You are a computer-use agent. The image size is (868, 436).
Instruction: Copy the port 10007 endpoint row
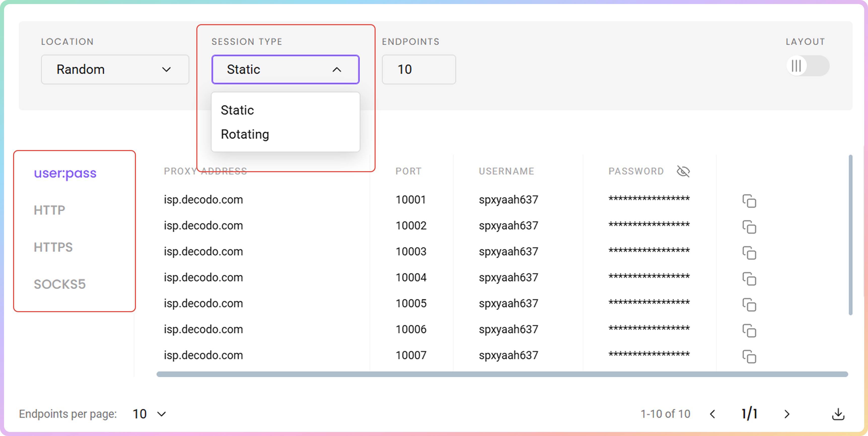point(749,356)
